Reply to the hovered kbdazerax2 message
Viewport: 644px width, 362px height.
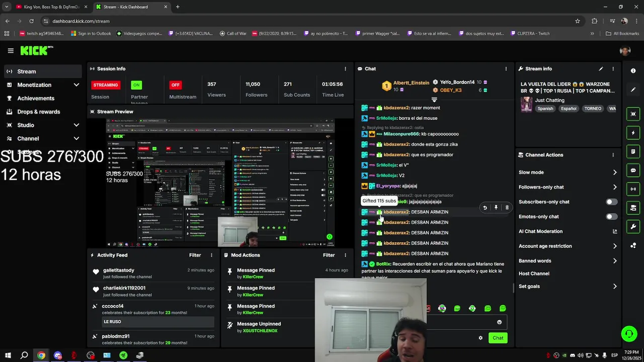485,207
